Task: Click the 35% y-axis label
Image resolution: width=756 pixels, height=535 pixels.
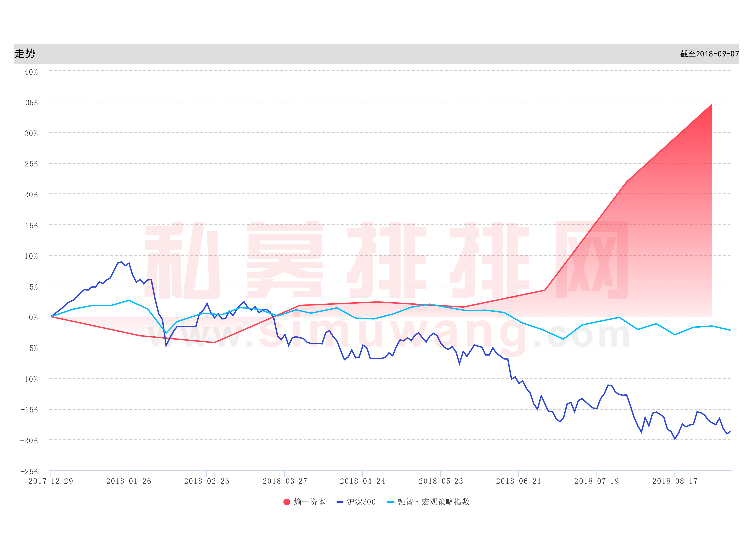Action: 32,102
